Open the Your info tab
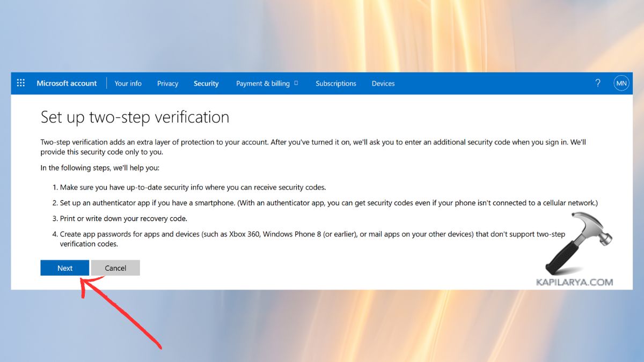Screen dimensions: 644x362 tap(128, 83)
